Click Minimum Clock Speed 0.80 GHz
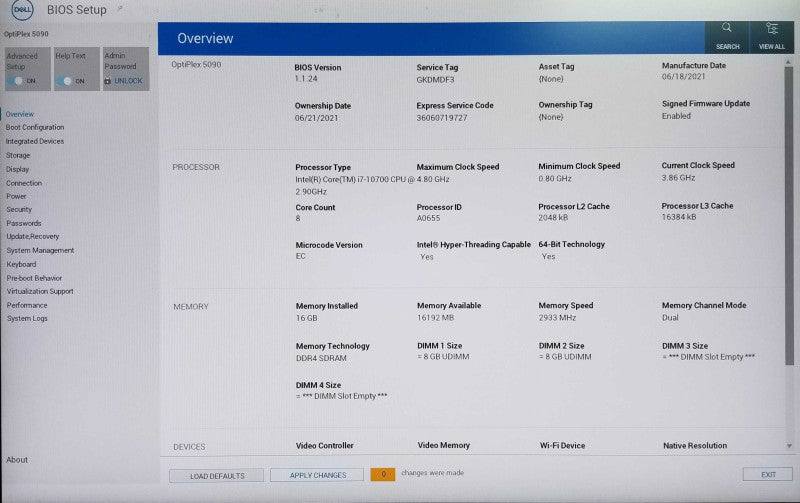Image resolution: width=800 pixels, height=503 pixels. coord(555,179)
